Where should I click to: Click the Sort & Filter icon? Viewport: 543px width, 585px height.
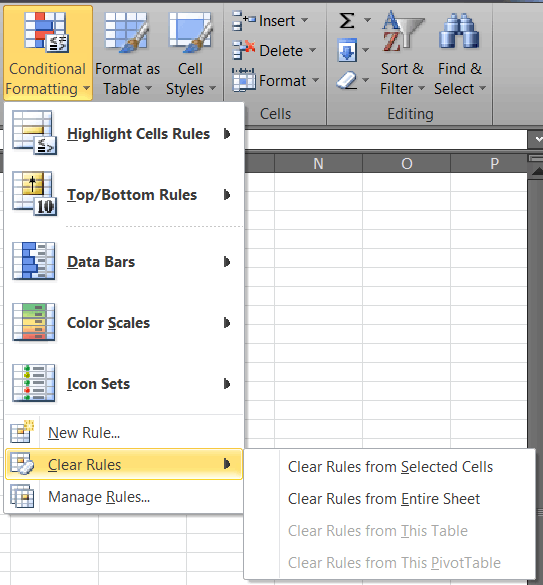coord(403,31)
